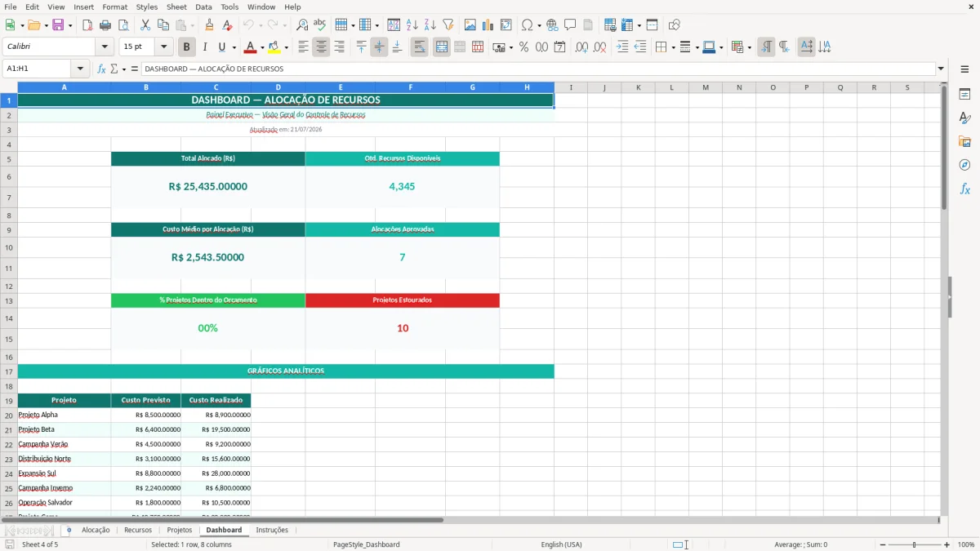This screenshot has width=980, height=551.
Task: Toggle bold formatting
Action: pos(187,47)
